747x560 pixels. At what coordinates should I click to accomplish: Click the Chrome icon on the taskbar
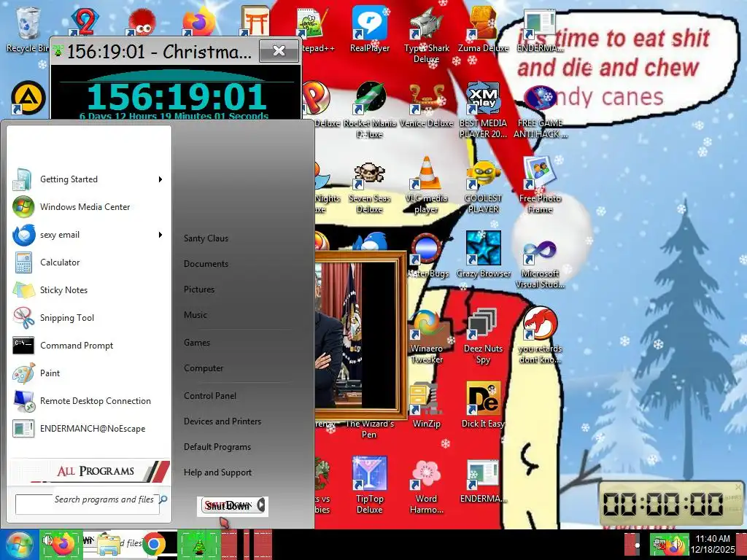tap(153, 544)
